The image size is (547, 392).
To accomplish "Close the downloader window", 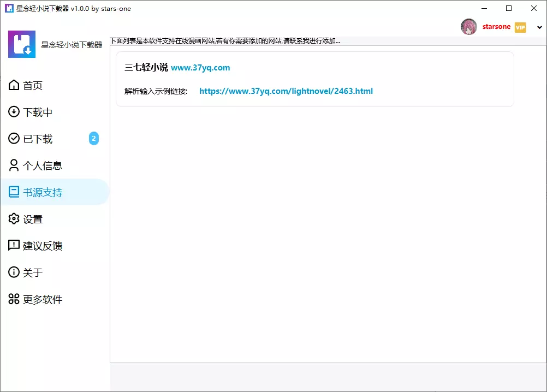I will click(x=534, y=8).
